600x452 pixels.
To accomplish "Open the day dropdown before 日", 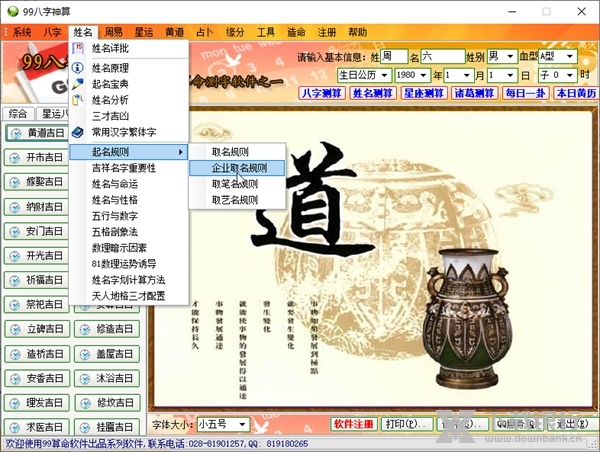I will (510, 75).
